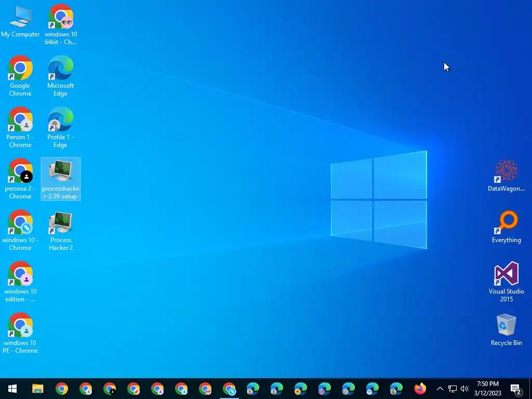
Task: Select the Everything search shortcut
Action: click(x=506, y=227)
